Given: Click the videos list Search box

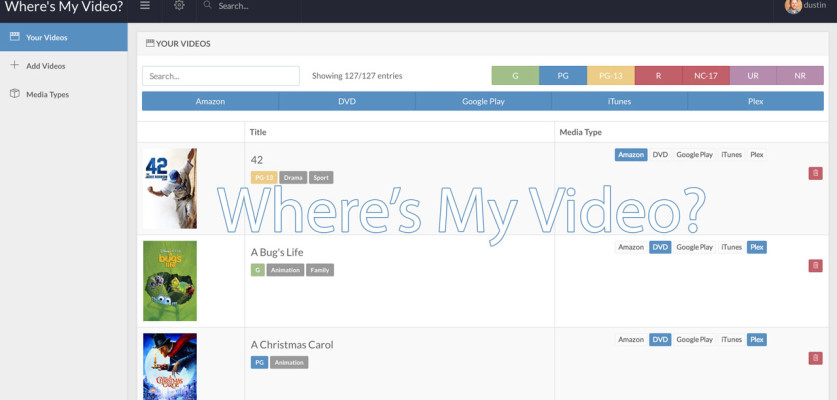Looking at the screenshot, I should point(220,76).
